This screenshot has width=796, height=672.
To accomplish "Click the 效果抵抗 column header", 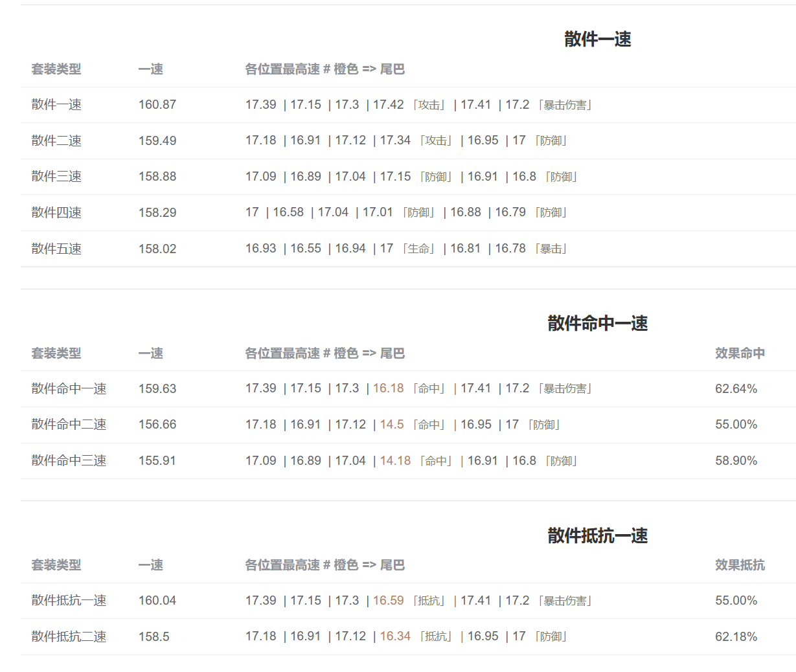I will point(740,565).
